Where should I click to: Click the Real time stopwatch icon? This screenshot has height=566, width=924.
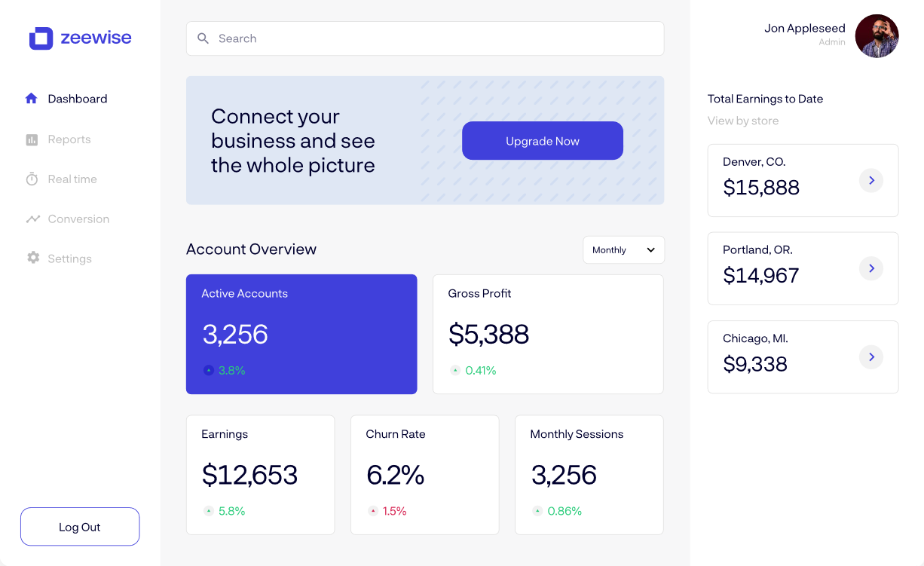point(32,179)
